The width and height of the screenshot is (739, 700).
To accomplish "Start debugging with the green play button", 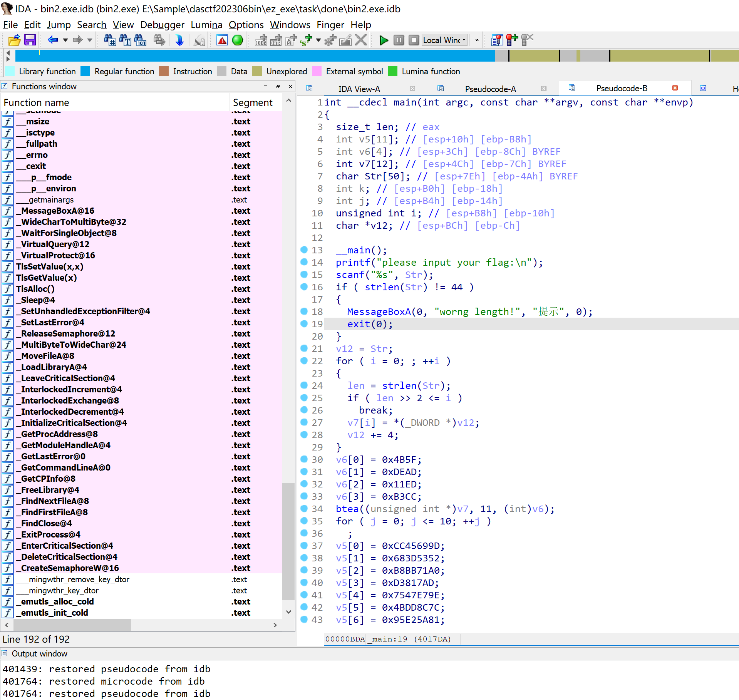I will point(384,40).
